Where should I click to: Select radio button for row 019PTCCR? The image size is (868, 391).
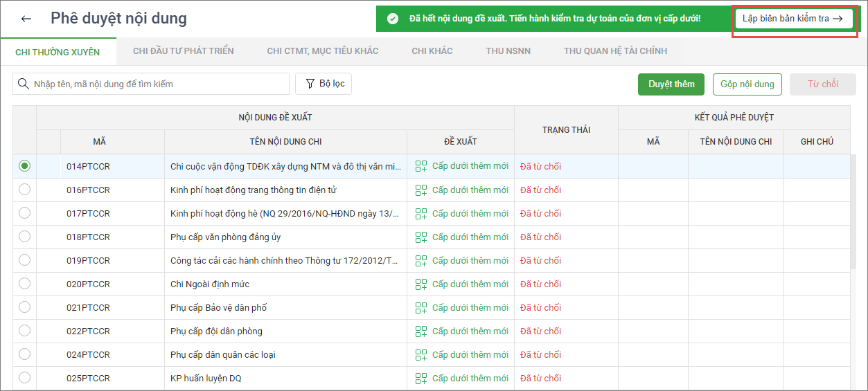click(25, 261)
